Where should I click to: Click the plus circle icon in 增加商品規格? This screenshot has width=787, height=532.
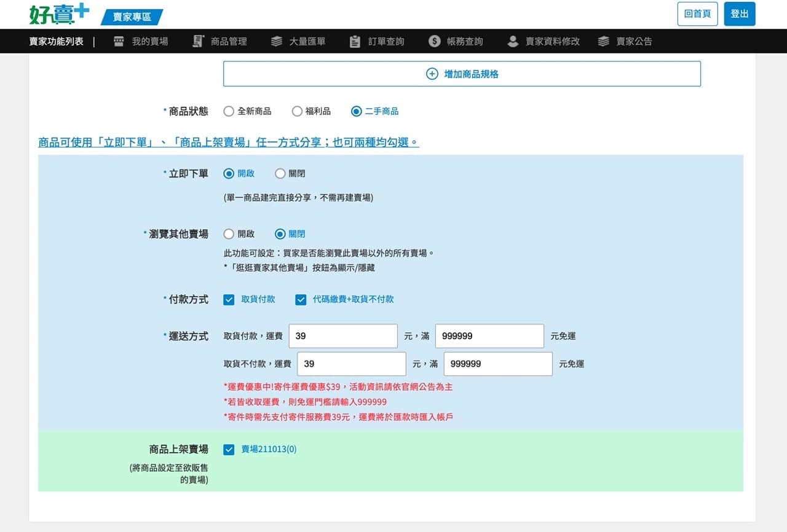[432, 74]
